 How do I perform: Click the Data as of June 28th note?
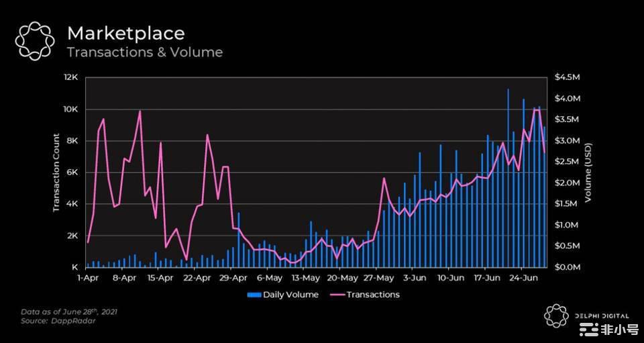coord(66,312)
